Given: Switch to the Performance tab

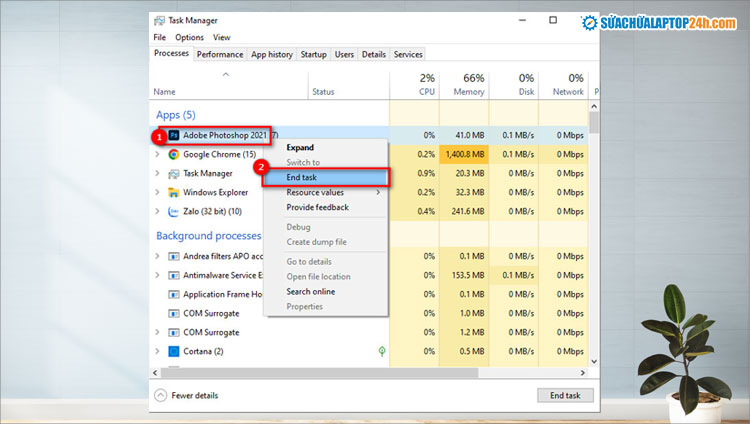Looking at the screenshot, I should click(x=220, y=54).
